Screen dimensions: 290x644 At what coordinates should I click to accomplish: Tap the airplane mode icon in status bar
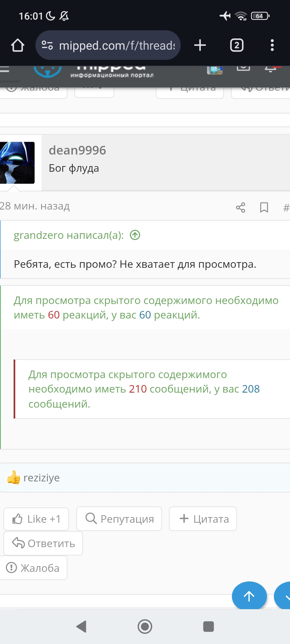[x=225, y=16]
